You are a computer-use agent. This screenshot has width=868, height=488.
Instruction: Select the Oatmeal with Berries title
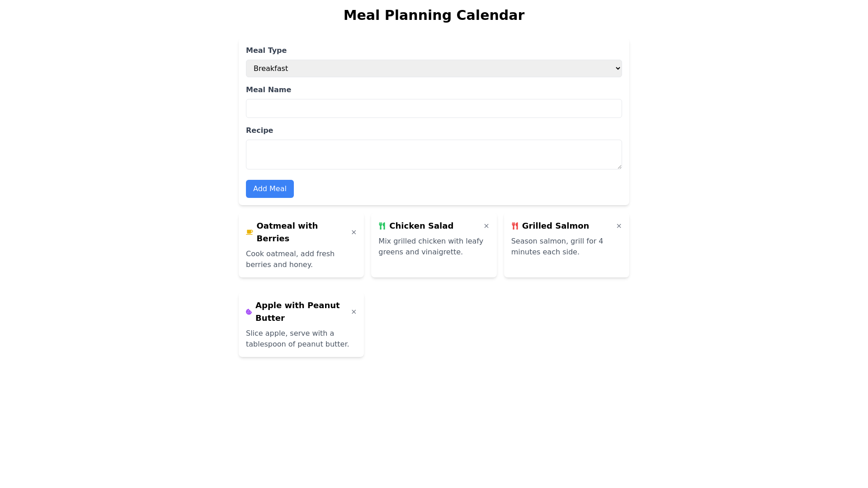click(287, 232)
